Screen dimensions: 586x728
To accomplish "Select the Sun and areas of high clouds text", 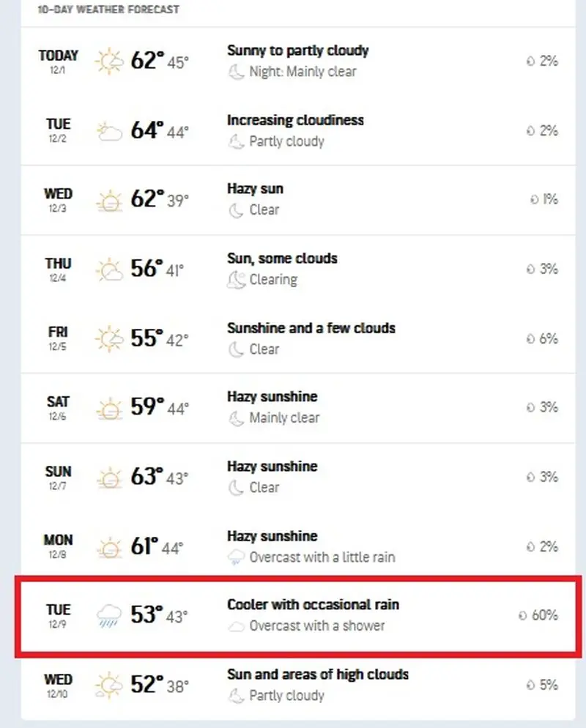I will click(317, 675).
